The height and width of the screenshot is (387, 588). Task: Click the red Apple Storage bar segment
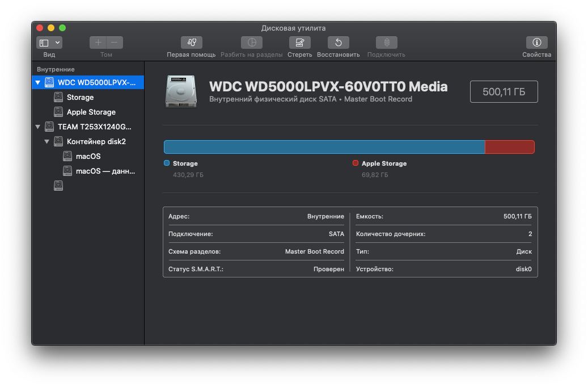pos(510,147)
